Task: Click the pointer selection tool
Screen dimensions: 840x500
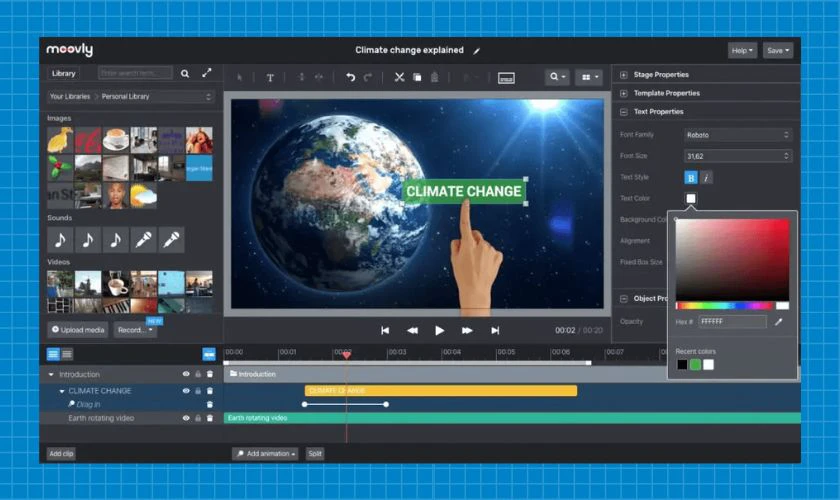Action: point(239,78)
